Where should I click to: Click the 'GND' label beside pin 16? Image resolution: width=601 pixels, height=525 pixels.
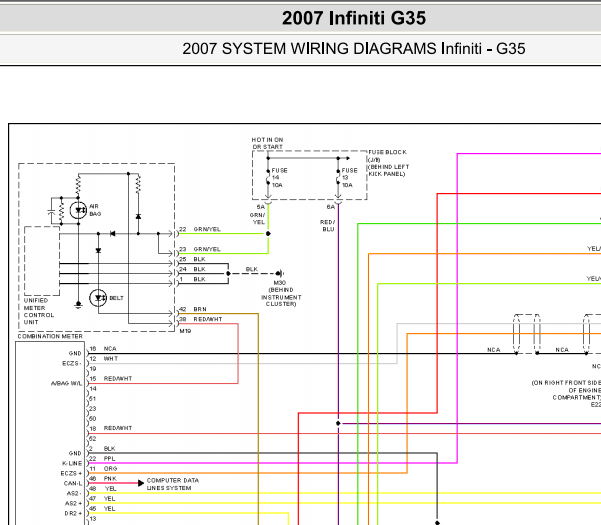(x=75, y=353)
